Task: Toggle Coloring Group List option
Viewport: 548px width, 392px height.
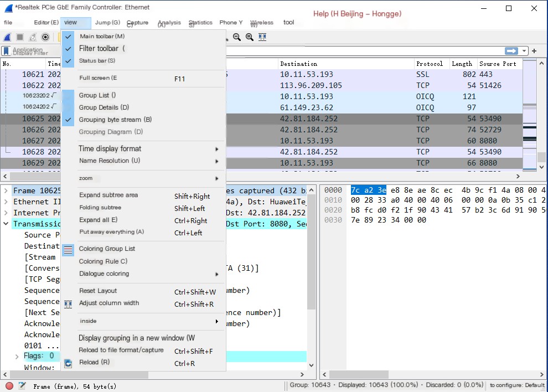Action: [143, 249]
